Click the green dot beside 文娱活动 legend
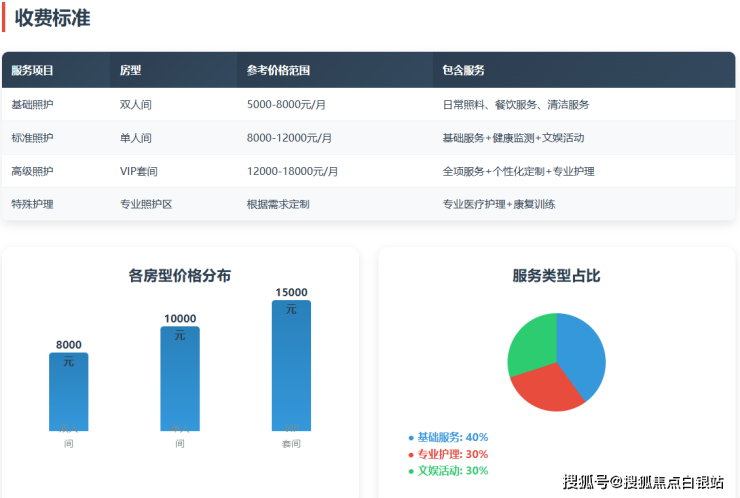The image size is (740, 498). pyautogui.click(x=411, y=471)
